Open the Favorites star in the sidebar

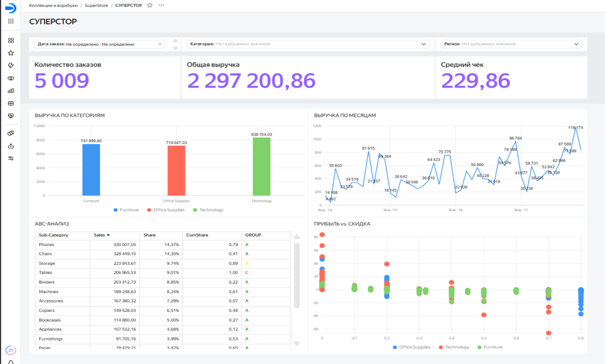11,53
